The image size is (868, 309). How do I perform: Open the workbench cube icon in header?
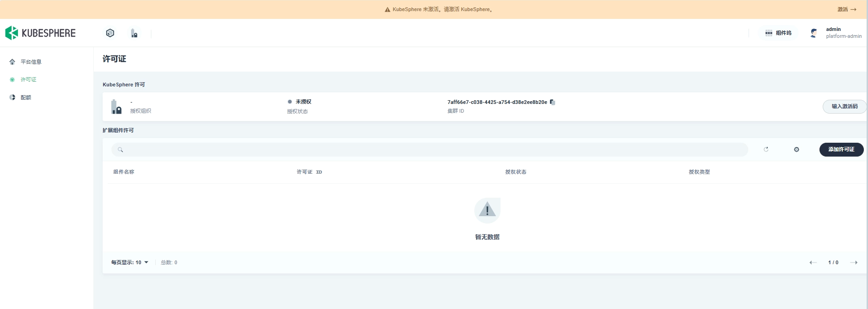pos(110,33)
